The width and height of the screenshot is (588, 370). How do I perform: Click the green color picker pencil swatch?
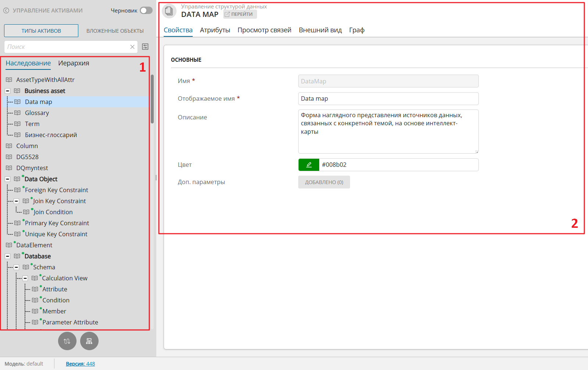coord(309,165)
